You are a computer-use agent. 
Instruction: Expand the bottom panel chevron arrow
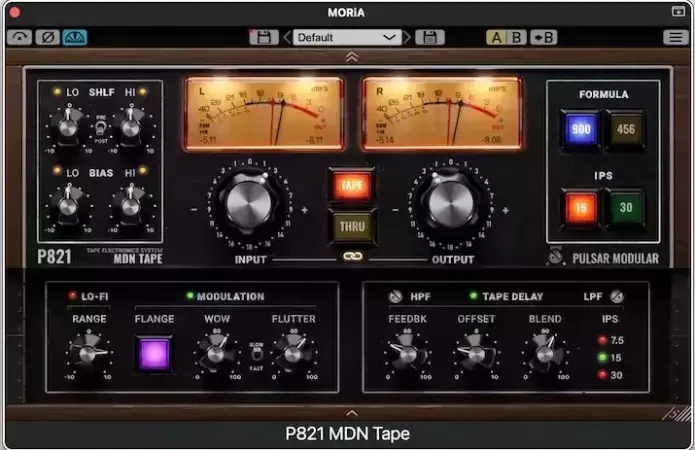point(351,411)
